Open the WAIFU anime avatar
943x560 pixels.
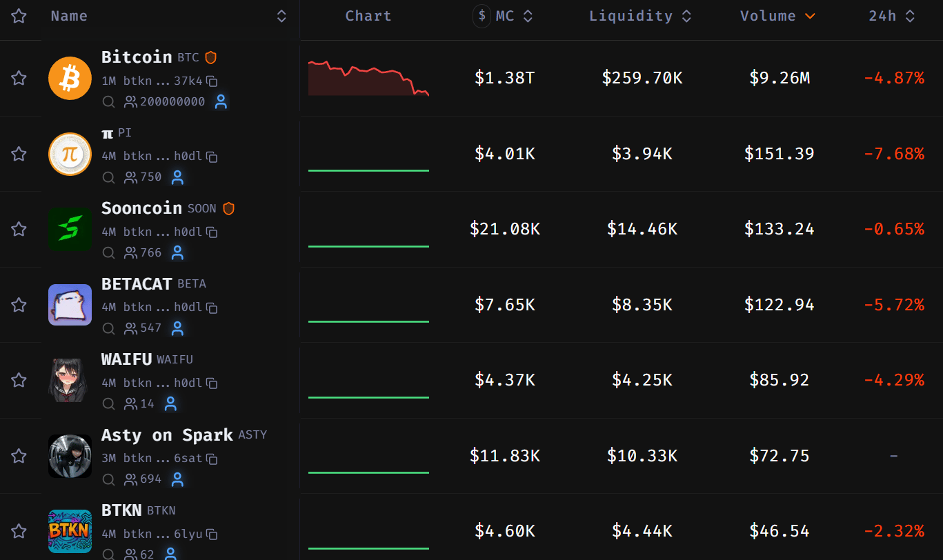click(70, 380)
